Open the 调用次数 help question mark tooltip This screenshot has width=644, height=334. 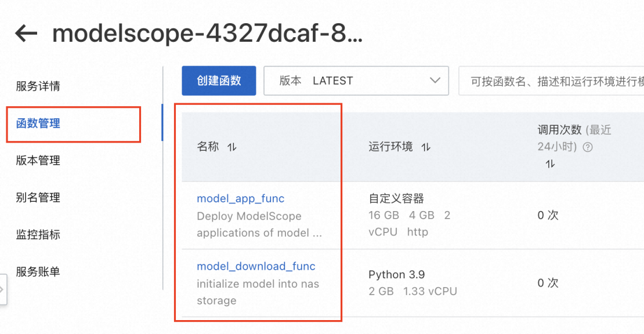point(588,147)
